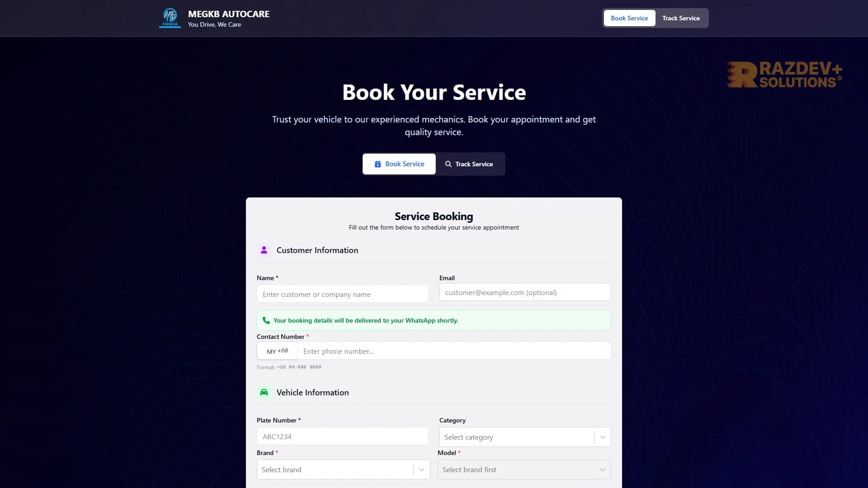Click the phone format hint text
This screenshot has height=488, width=868.
(289, 367)
